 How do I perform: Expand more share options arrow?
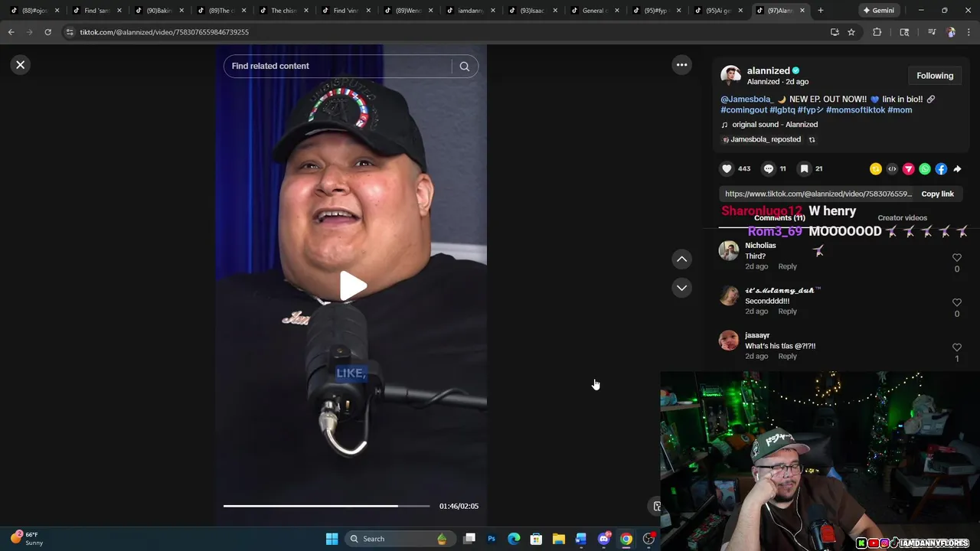tap(957, 169)
